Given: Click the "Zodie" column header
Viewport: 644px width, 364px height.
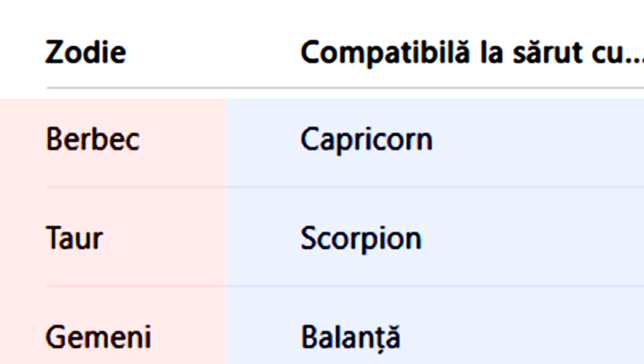Looking at the screenshot, I should pos(85,53).
